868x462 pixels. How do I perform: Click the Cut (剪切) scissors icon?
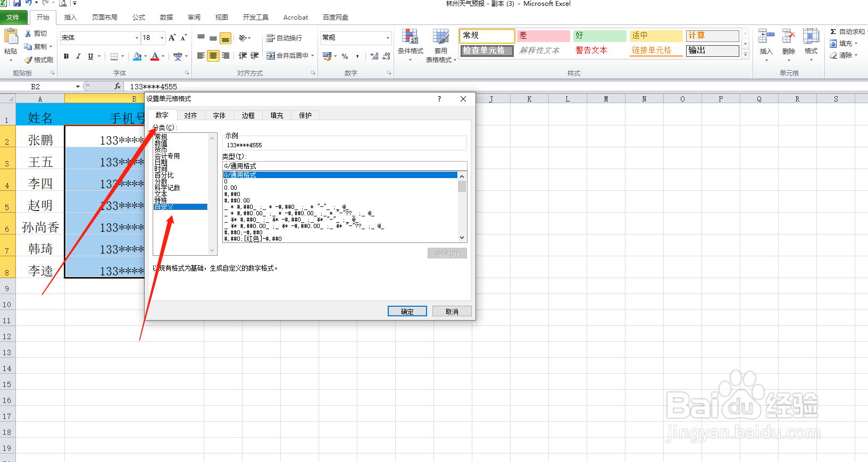click(x=28, y=33)
